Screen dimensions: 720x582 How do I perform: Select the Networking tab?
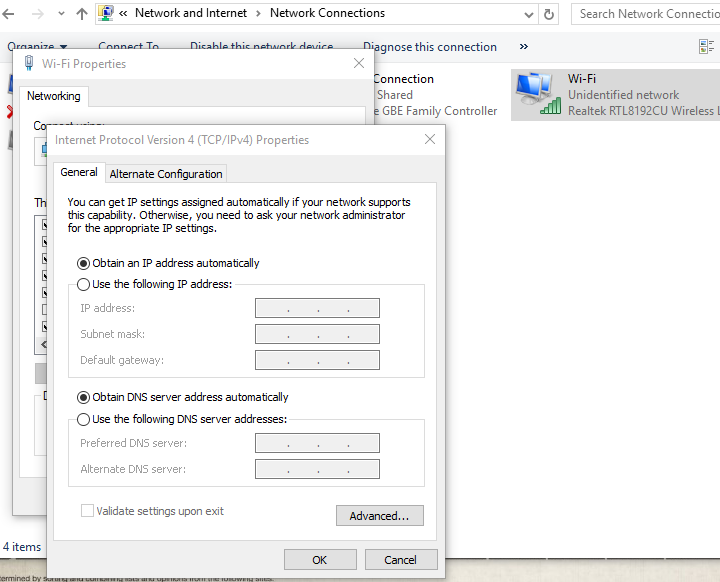54,96
